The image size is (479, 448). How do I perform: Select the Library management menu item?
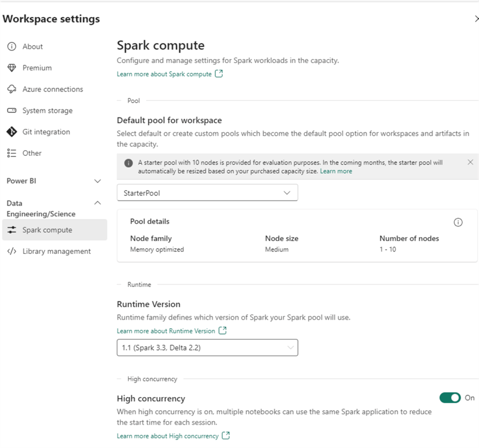click(56, 251)
